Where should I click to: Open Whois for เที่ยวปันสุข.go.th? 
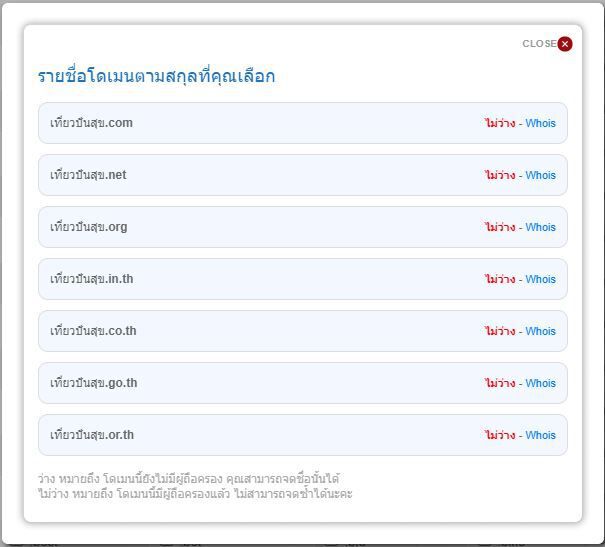(541, 383)
